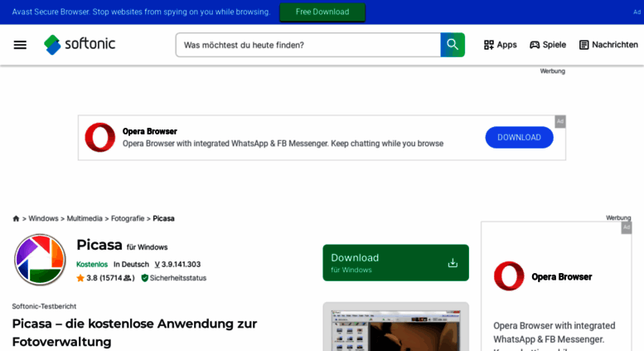Click the Opera Browser title in the sidebar ad

[561, 277]
